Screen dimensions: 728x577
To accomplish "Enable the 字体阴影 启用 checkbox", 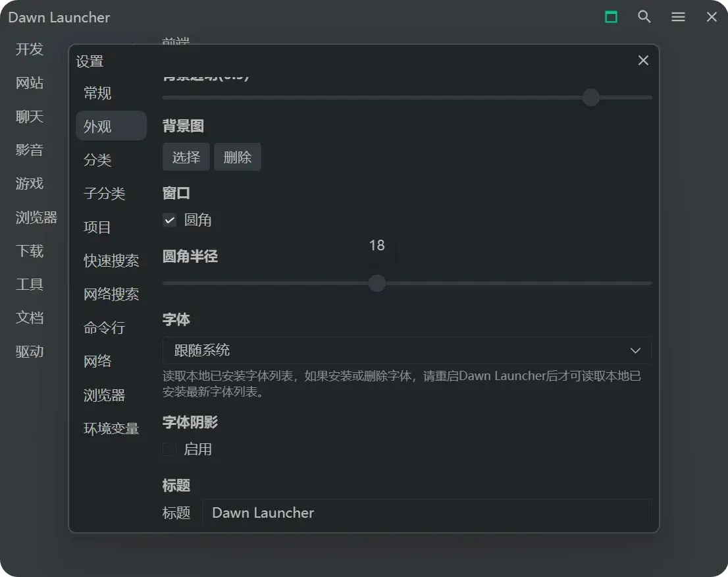I will coord(169,449).
